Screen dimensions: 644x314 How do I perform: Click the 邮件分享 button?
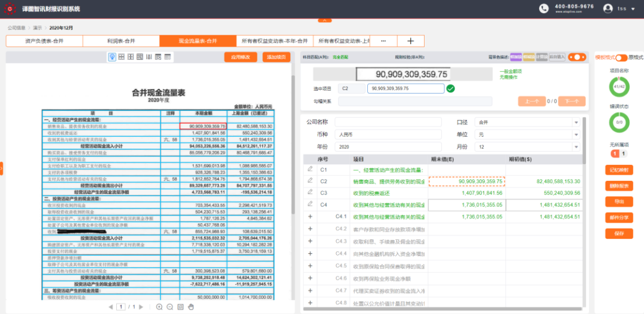coord(619,217)
